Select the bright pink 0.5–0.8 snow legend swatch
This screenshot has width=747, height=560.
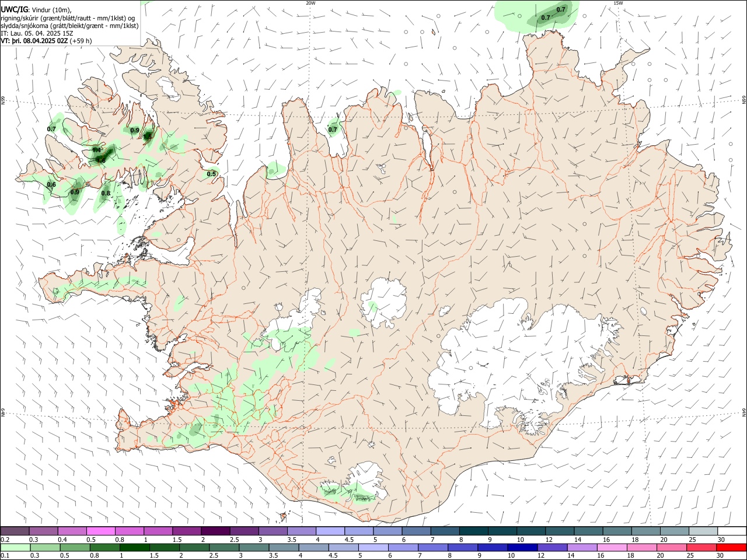point(101,531)
